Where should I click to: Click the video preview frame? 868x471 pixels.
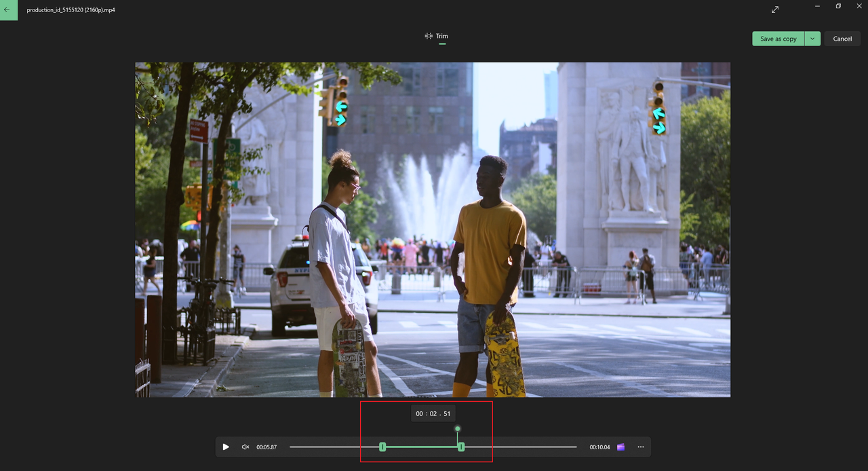pyautogui.click(x=433, y=229)
